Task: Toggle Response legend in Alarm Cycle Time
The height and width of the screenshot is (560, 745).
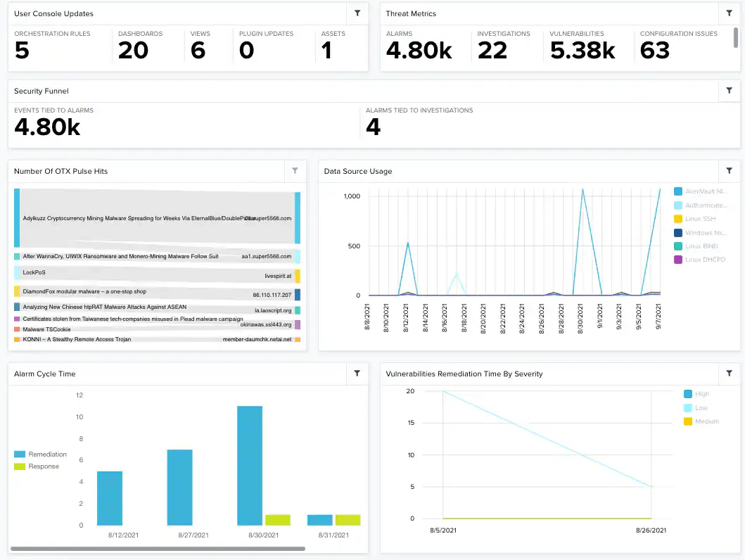Action: (37, 466)
